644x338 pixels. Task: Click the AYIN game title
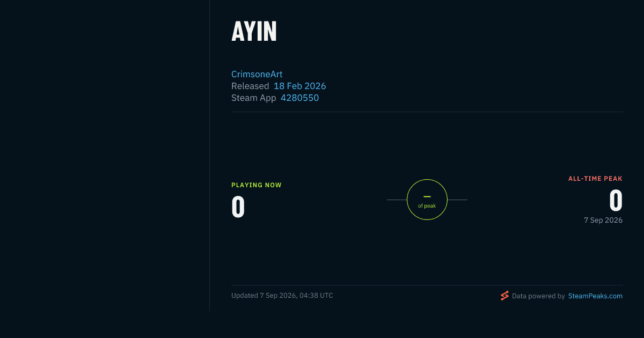(x=254, y=32)
